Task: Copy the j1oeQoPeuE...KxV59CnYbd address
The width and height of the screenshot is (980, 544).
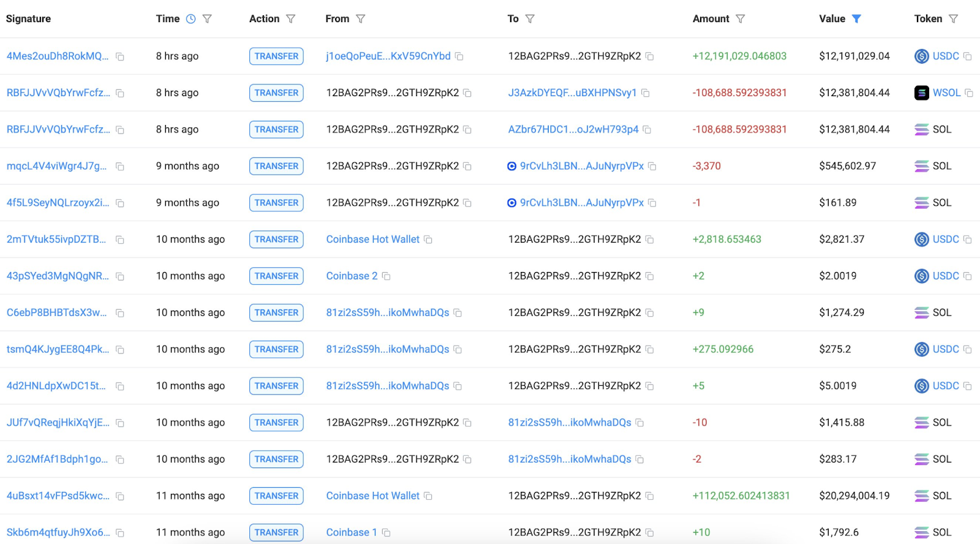Action: (x=459, y=56)
